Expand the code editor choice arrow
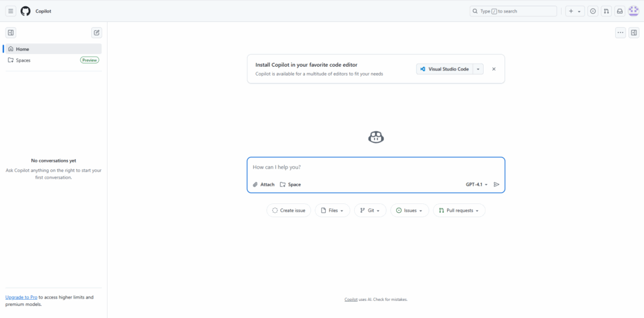This screenshot has width=644, height=318. tap(478, 69)
